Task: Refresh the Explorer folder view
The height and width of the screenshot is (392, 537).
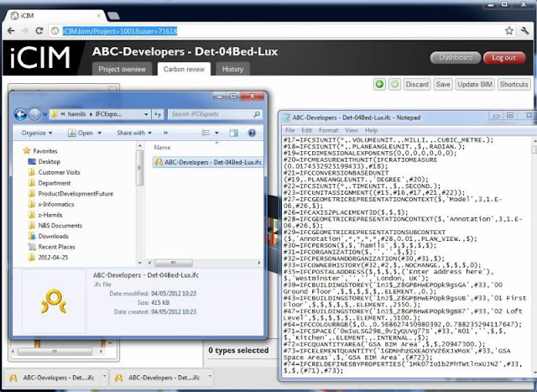Action: [158, 114]
